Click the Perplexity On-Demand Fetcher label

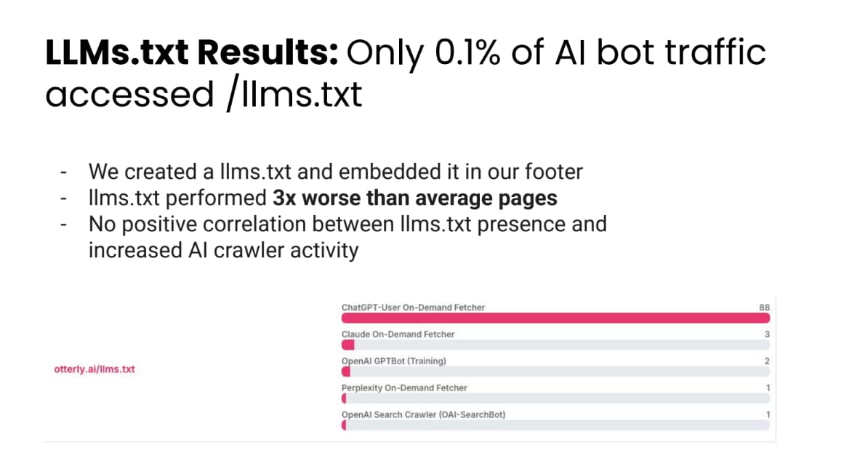point(404,387)
